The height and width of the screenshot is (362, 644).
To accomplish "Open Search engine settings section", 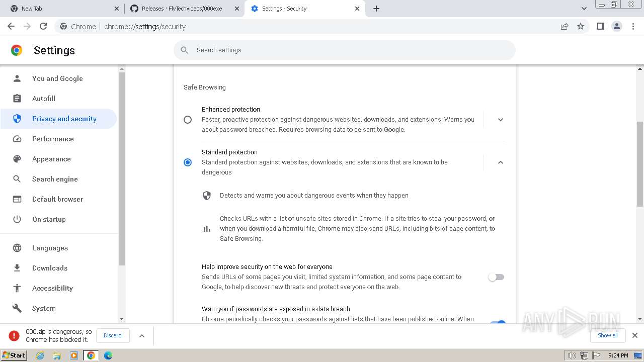I will 59,179.
